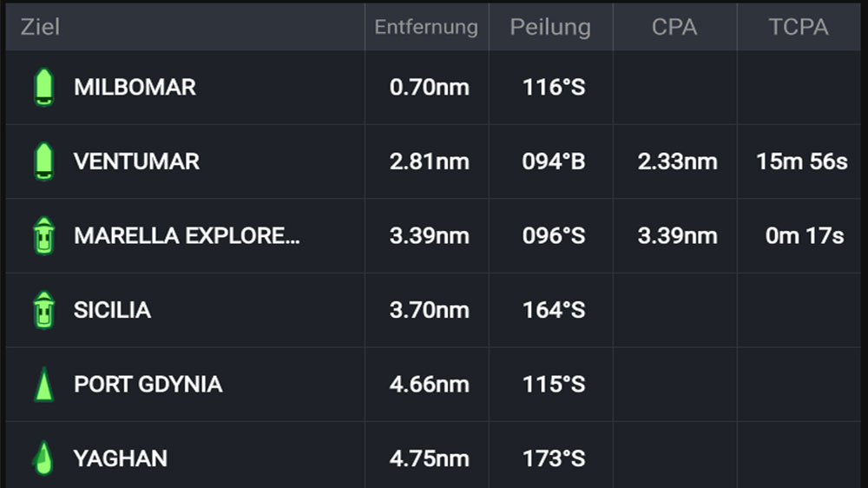Sort targets by CPA header
Screen dimensions: 868x488
tap(674, 27)
